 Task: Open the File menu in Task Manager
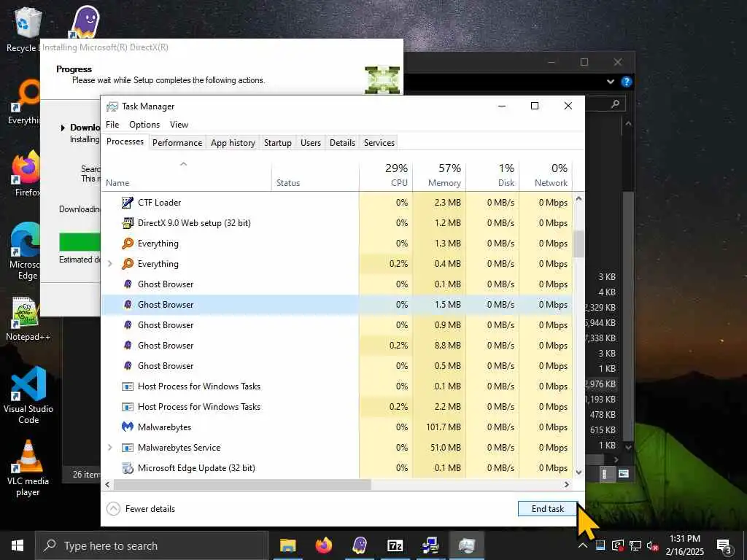click(x=112, y=124)
